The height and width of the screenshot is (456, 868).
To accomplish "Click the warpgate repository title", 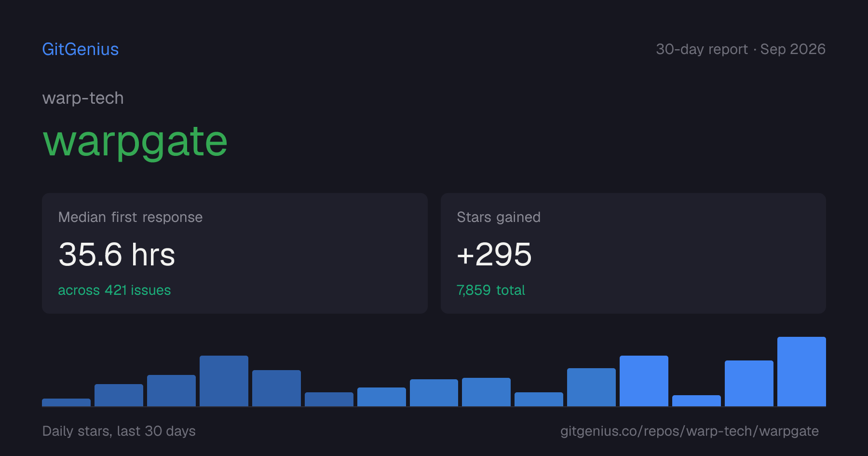I will point(135,142).
